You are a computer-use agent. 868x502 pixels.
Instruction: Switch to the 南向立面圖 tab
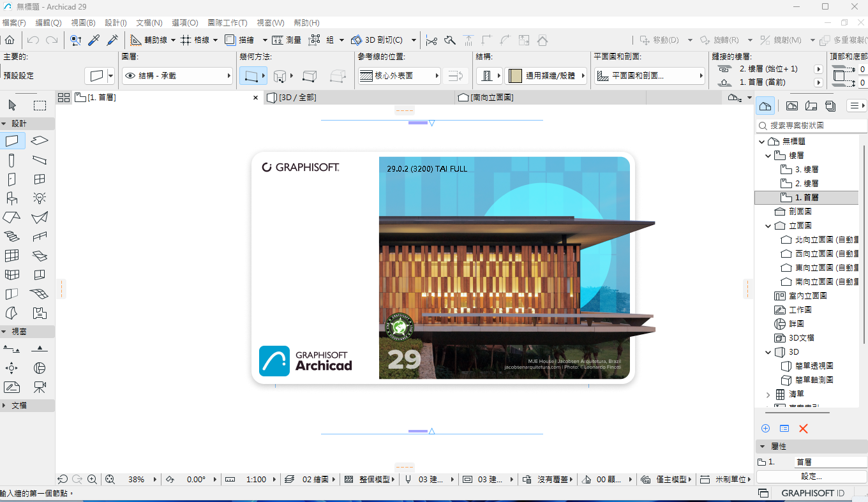(551, 98)
